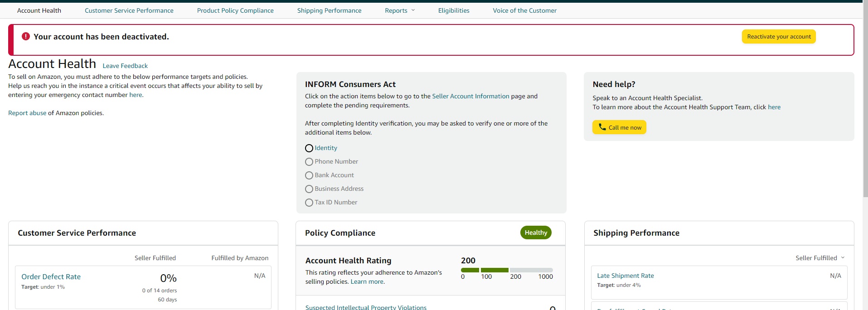Click the red alert icon in the deactivation banner
The image size is (868, 310).
(x=26, y=36)
